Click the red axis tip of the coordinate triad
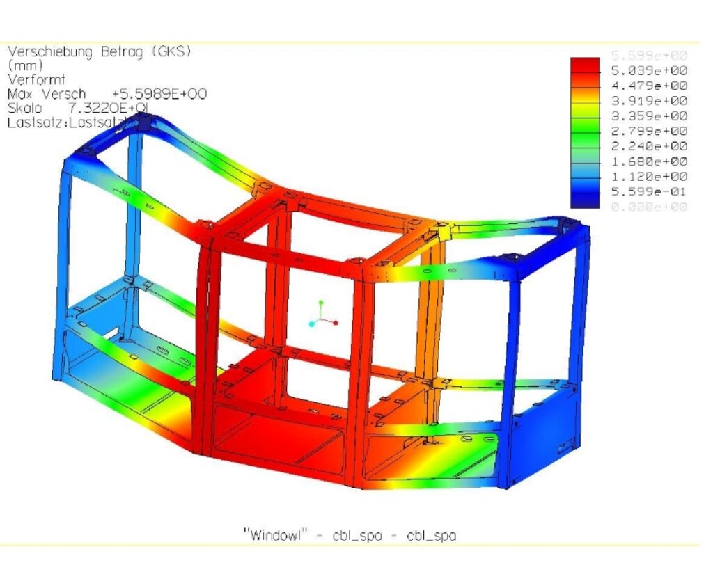The height and width of the screenshot is (588, 713). [x=336, y=323]
